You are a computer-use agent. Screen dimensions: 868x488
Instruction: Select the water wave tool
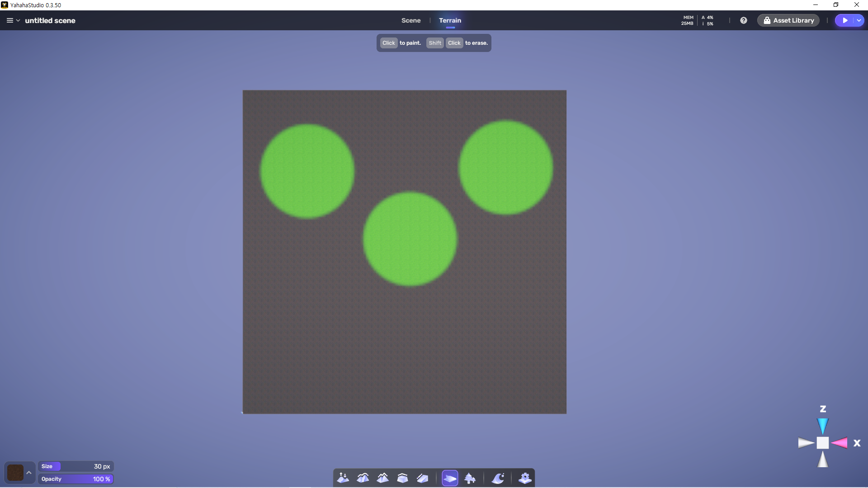[x=498, y=478]
